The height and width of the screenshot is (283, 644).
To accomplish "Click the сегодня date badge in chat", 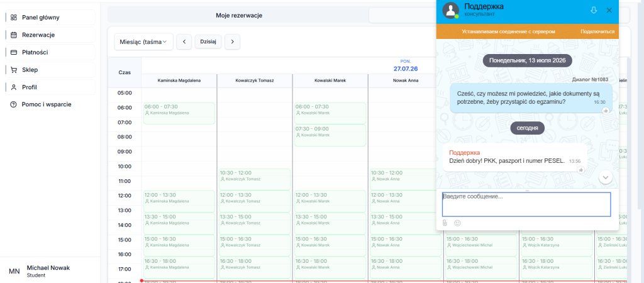I will pos(528,128).
